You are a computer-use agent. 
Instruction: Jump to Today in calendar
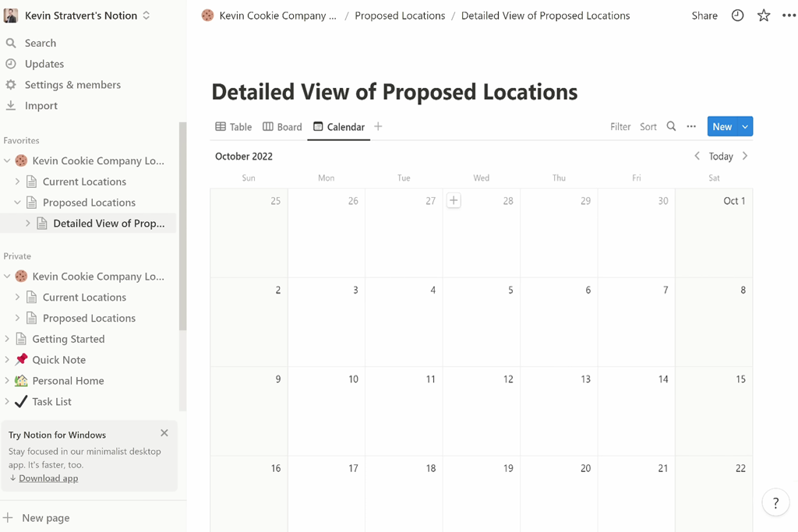[721, 156]
